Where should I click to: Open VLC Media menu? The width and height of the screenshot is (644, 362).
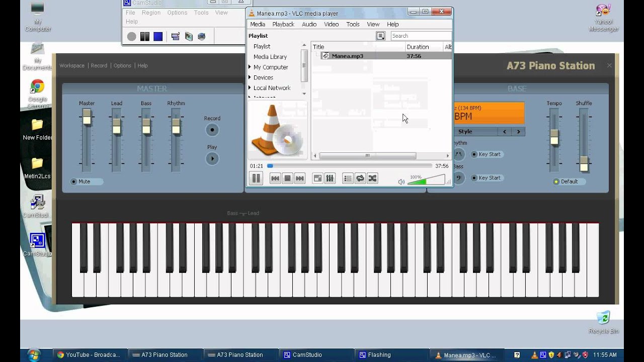click(258, 24)
